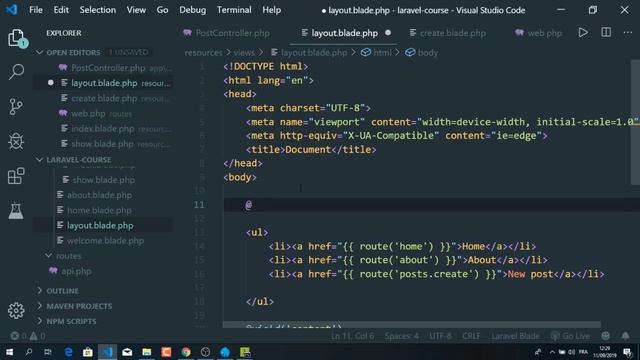The width and height of the screenshot is (640, 360).
Task: Open Windows Start menu
Action: (9, 352)
